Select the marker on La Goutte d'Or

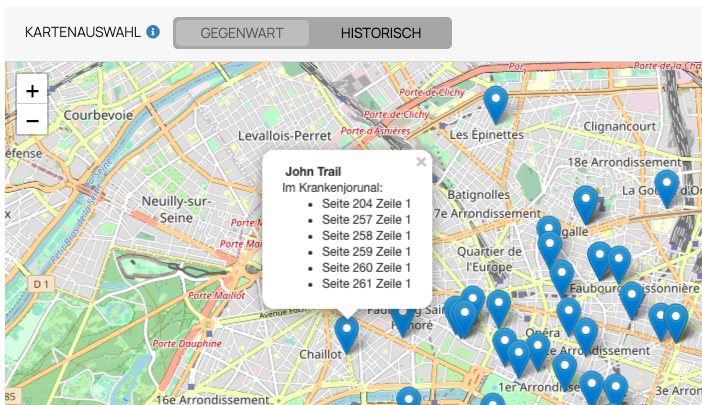pos(667,188)
